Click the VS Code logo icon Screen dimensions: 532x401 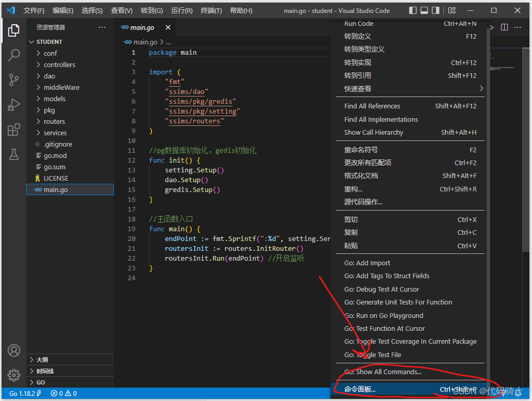pyautogui.click(x=11, y=10)
